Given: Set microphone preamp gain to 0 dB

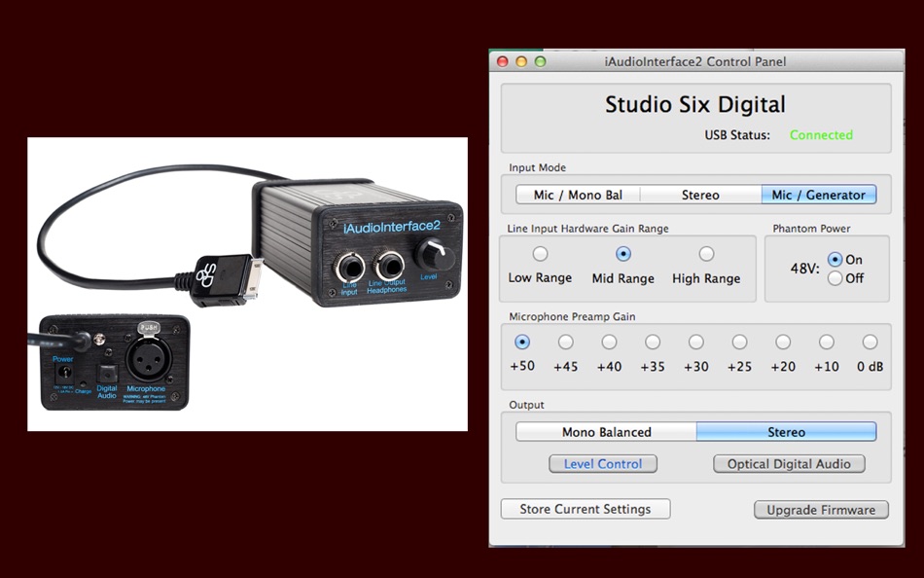Looking at the screenshot, I should pyautogui.click(x=870, y=342).
